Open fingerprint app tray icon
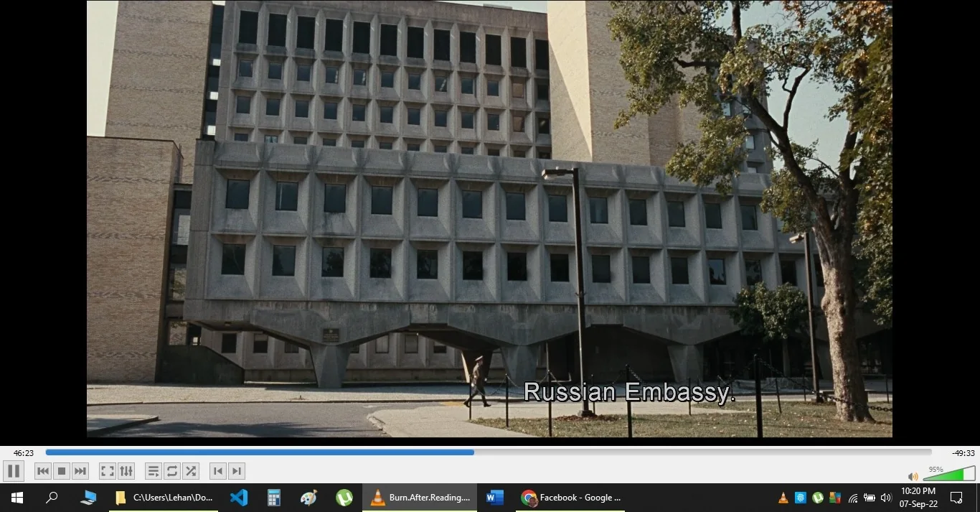Viewport: 980px width, 512px height. (x=801, y=498)
